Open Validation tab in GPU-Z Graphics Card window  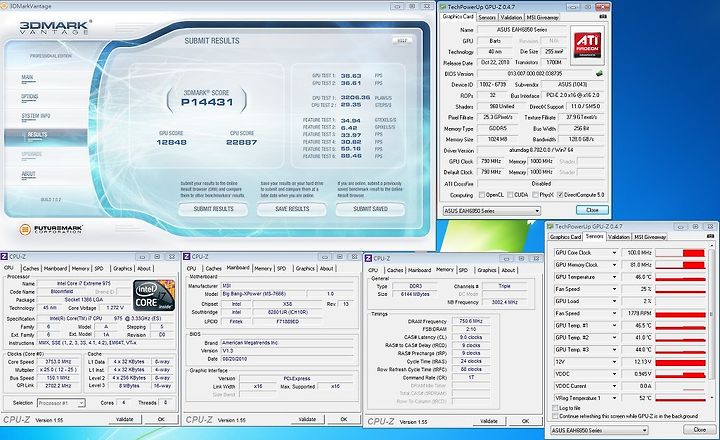[511, 17]
